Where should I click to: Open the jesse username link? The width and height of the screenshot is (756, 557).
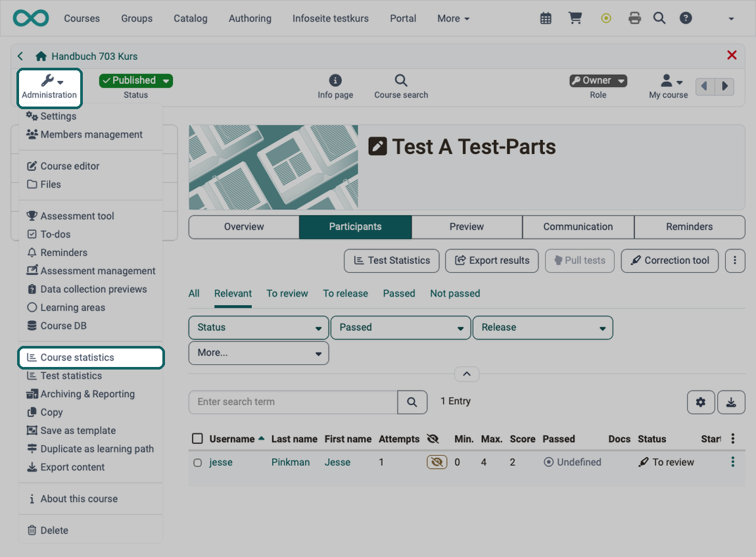(x=221, y=462)
